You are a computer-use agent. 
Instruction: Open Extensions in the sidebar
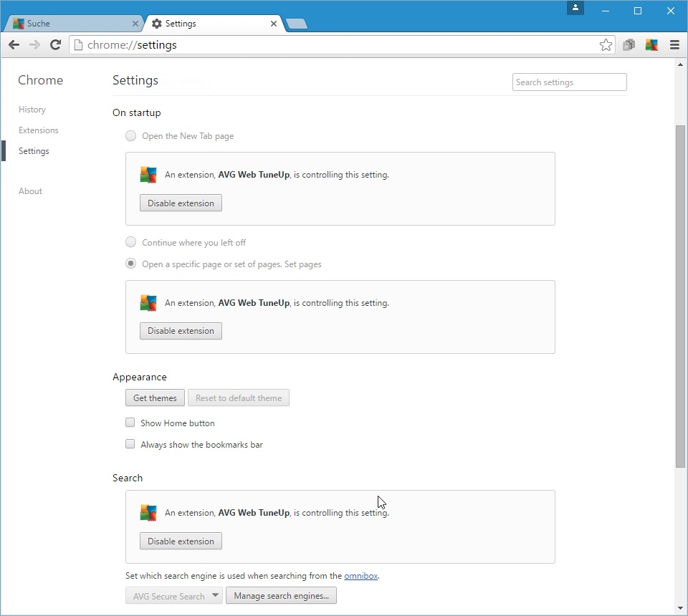click(38, 130)
